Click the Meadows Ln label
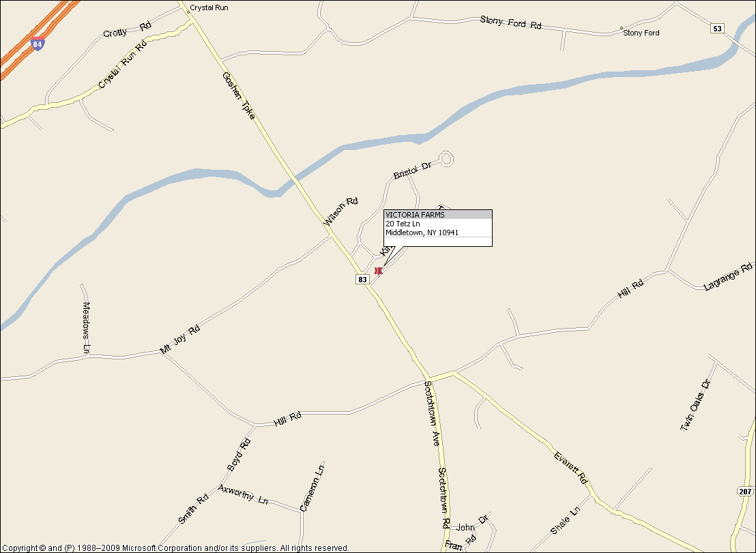The height and width of the screenshot is (553, 756). pos(86,328)
